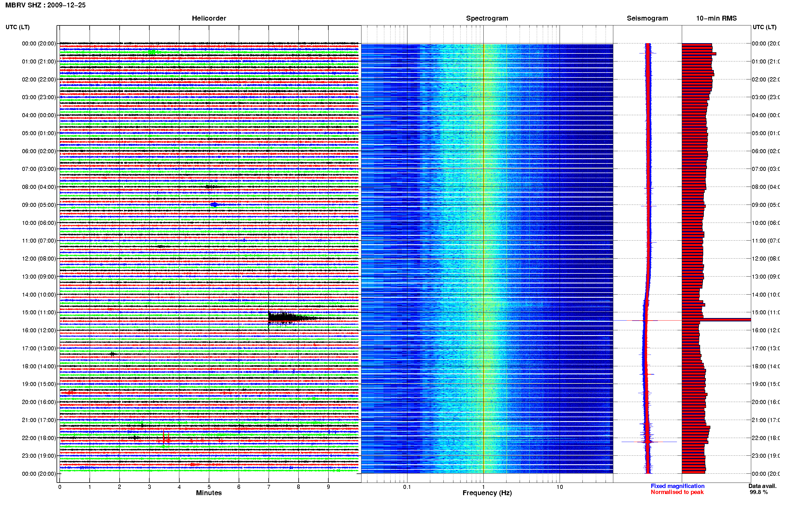This screenshot has width=812, height=508.
Task: Click helicorder time label 17:00 (13:00)
Action: tap(39, 348)
